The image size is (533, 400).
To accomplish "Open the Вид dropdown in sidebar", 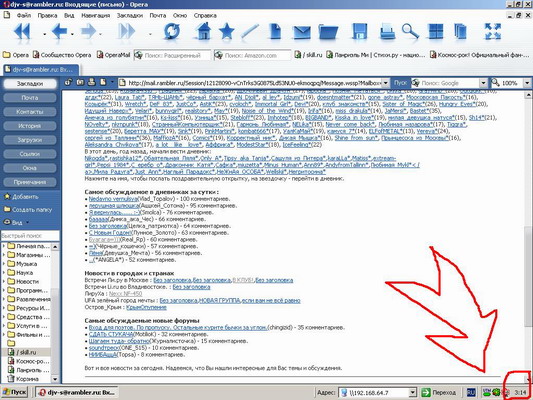I will coord(16,223).
